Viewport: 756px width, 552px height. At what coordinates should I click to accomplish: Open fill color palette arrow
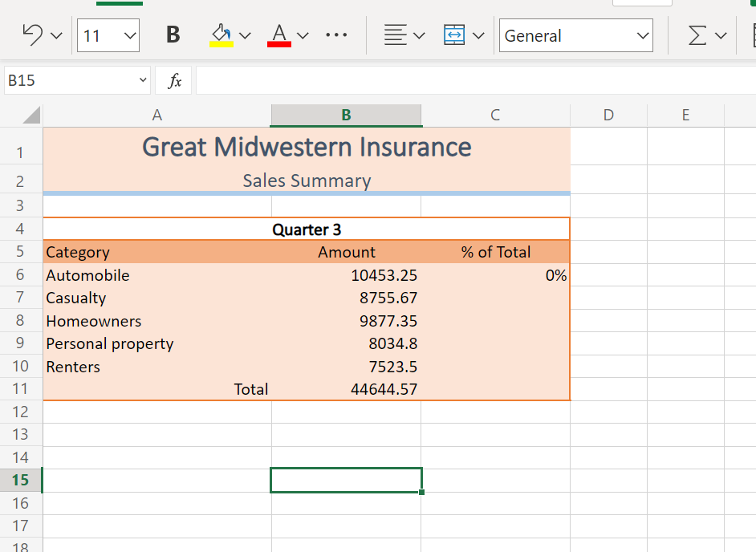coord(245,35)
